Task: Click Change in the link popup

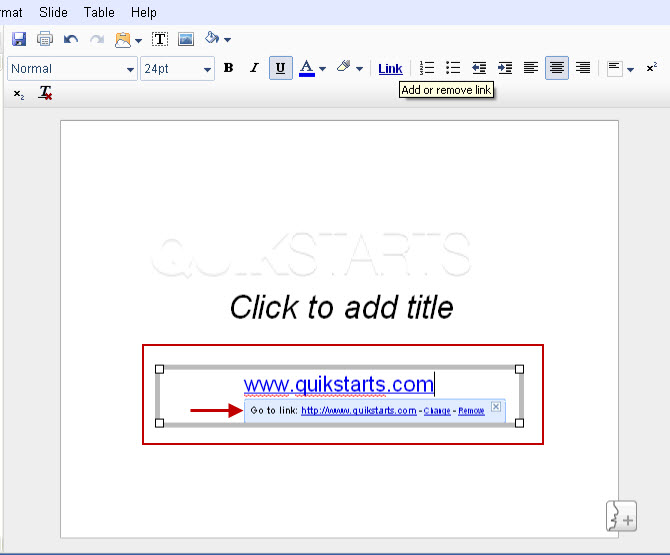Action: [437, 411]
